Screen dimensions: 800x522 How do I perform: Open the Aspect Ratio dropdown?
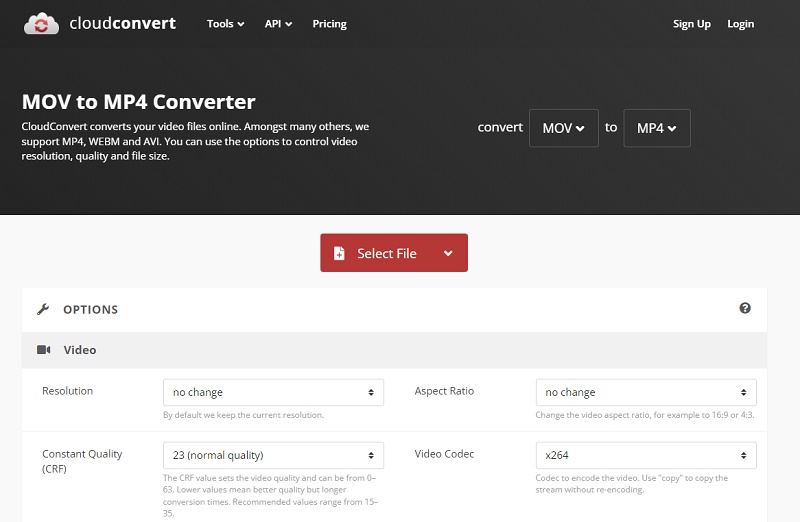tap(646, 392)
